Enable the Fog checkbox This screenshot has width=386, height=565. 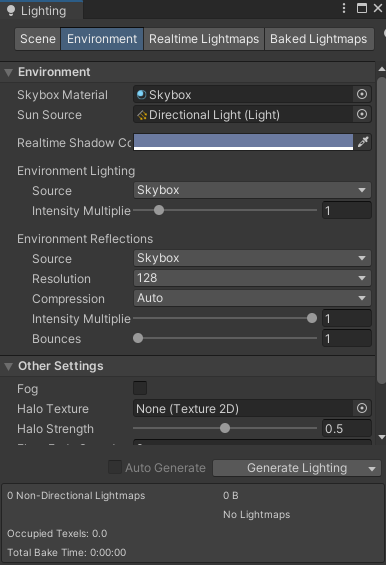[140, 388]
